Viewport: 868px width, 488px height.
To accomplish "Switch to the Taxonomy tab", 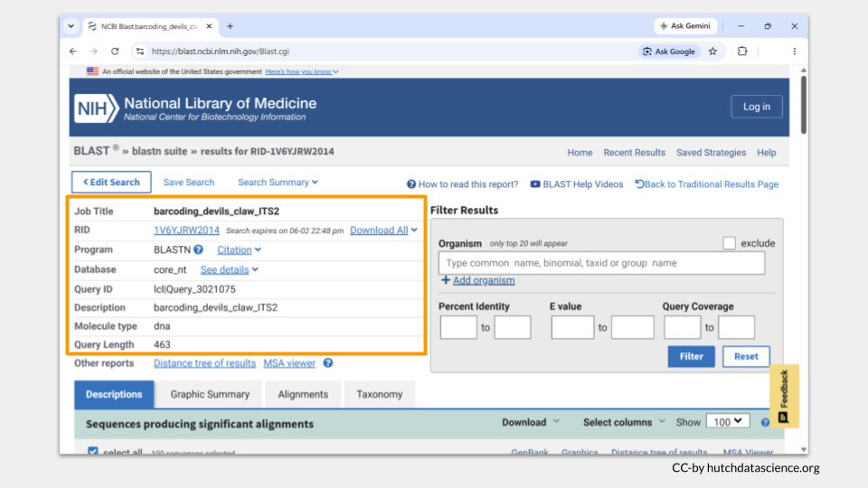I will (379, 395).
